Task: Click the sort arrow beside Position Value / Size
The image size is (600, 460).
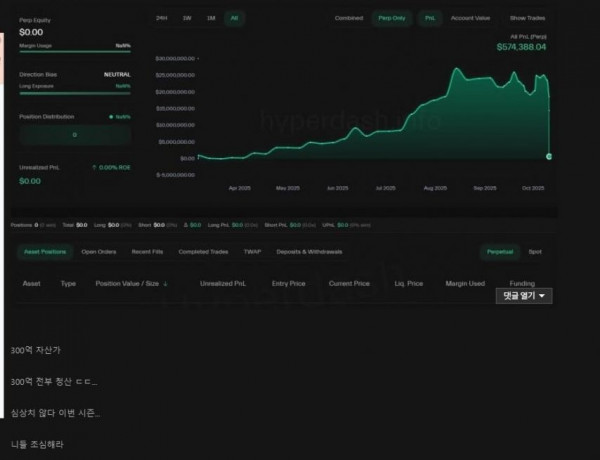Action: tap(165, 284)
